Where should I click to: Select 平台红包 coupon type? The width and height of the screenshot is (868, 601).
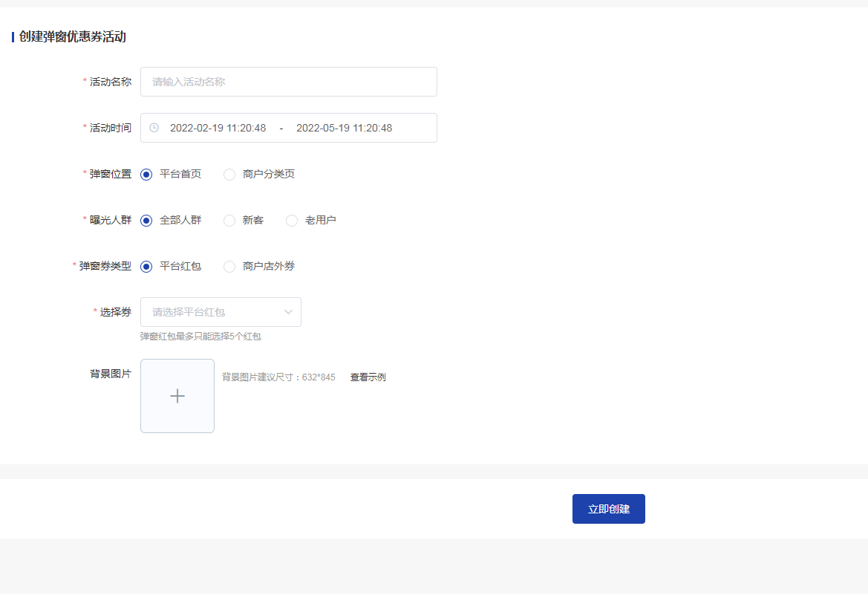click(x=146, y=267)
